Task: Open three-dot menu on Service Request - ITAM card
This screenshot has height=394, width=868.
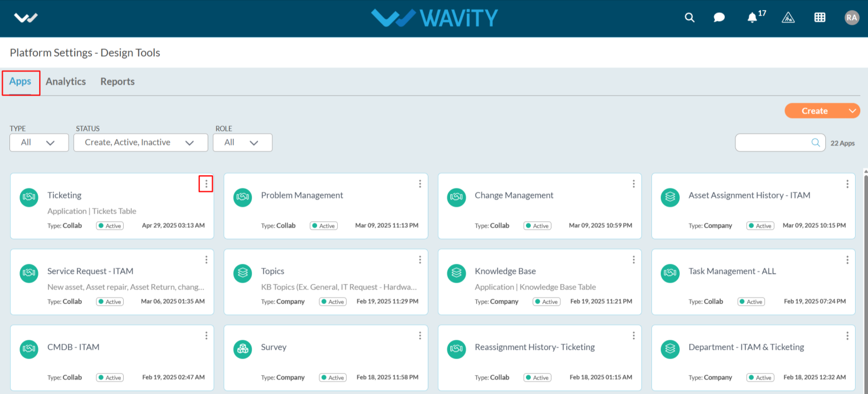Action: coord(206,260)
